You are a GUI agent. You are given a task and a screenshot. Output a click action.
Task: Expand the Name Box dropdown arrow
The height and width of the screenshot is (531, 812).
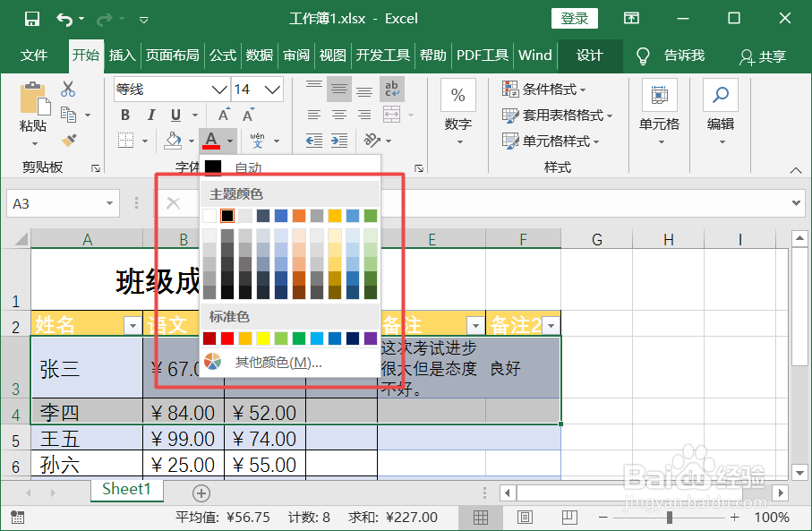(109, 203)
